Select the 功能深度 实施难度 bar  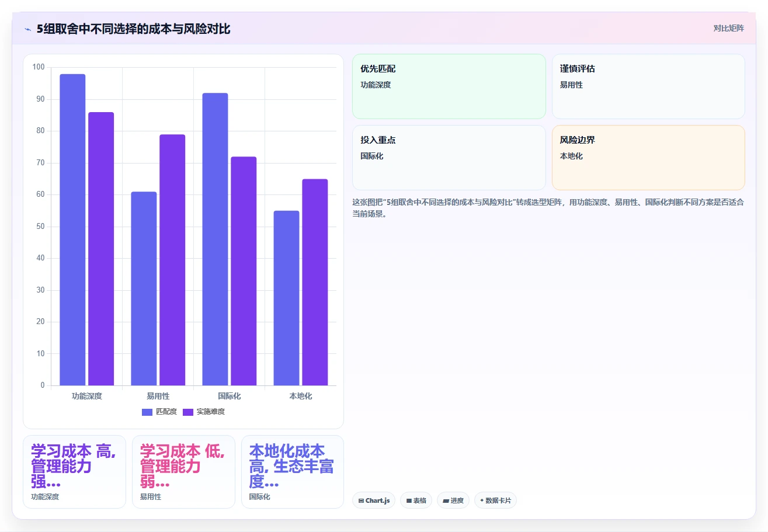pyautogui.click(x=101, y=249)
